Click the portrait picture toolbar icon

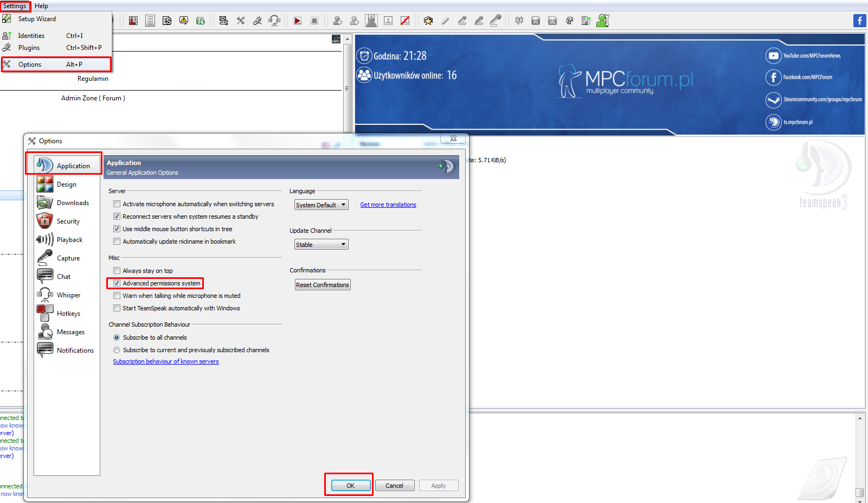(x=388, y=21)
